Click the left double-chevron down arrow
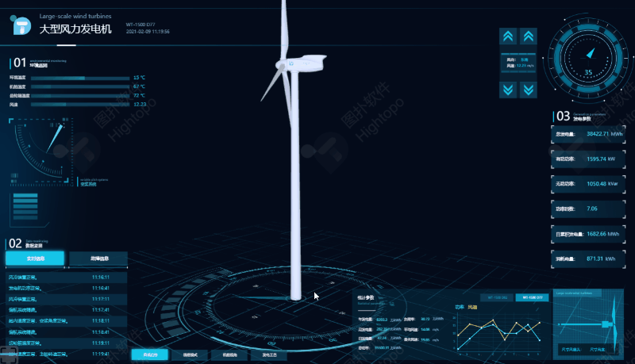 click(509, 89)
